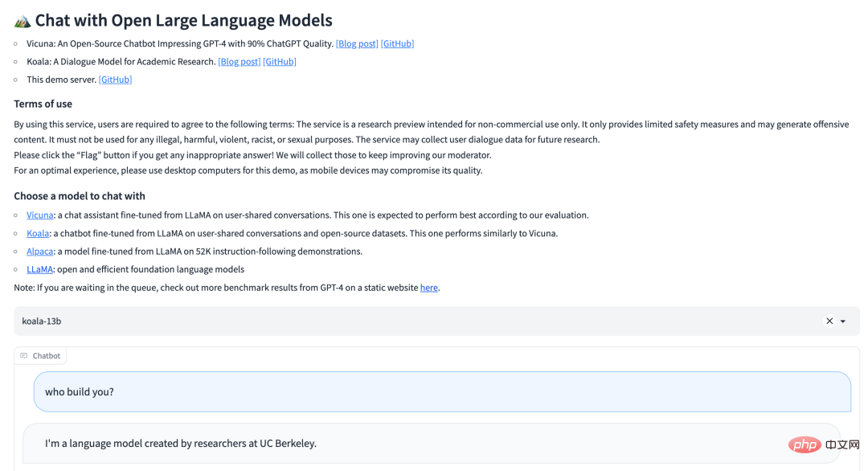868x471 pixels.
Task: Click the 'Choose a model to chat with' heading
Action: pyautogui.click(x=80, y=196)
